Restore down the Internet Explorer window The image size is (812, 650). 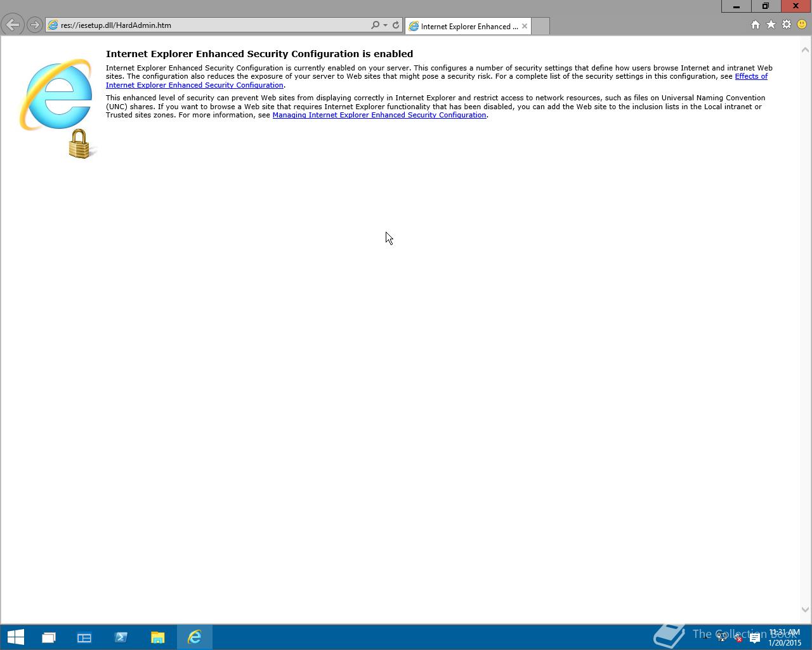tap(766, 6)
